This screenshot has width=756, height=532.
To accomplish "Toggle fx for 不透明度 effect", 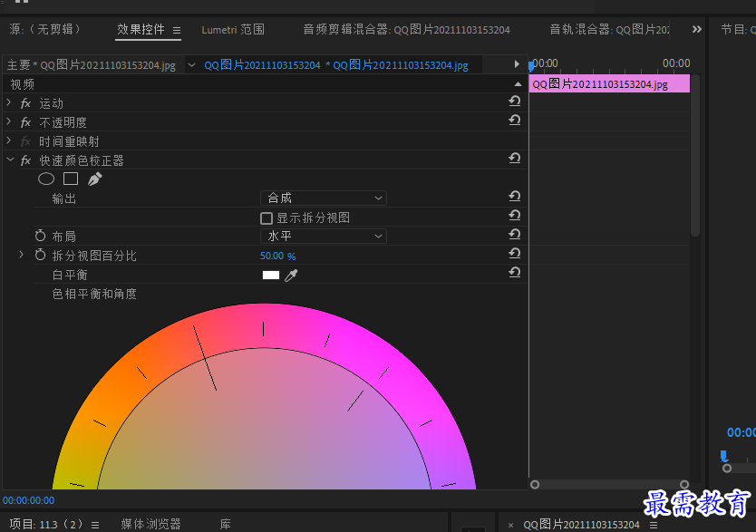I will tap(26, 123).
